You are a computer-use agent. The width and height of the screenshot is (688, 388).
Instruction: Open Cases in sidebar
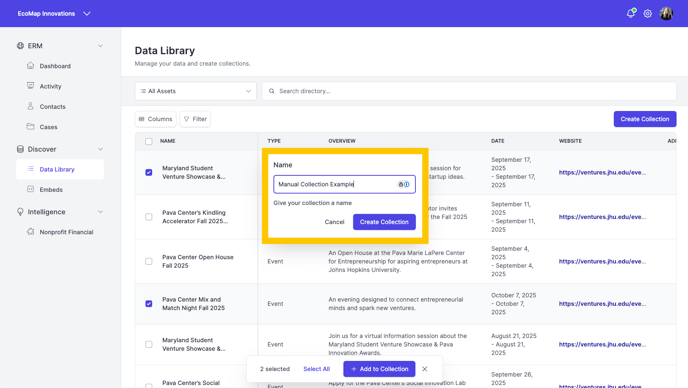[x=48, y=127]
